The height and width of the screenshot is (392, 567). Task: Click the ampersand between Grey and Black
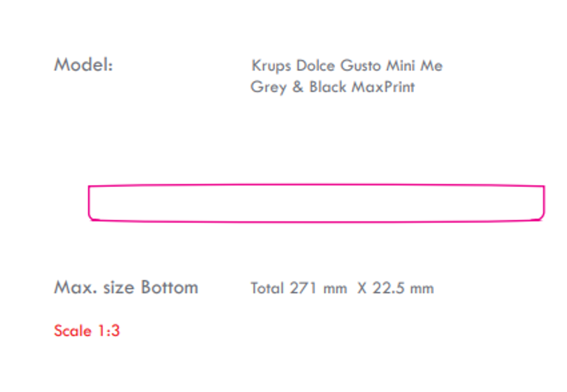pyautogui.click(x=297, y=87)
